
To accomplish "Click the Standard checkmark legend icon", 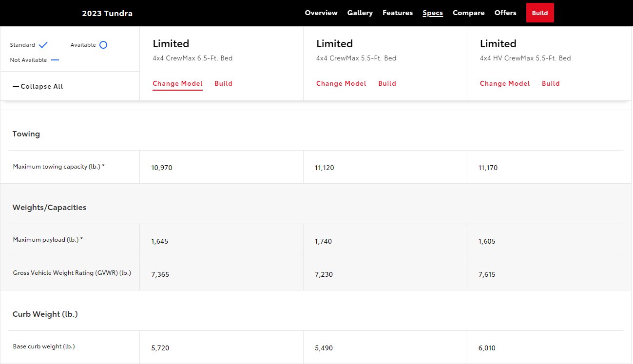I will pos(43,45).
